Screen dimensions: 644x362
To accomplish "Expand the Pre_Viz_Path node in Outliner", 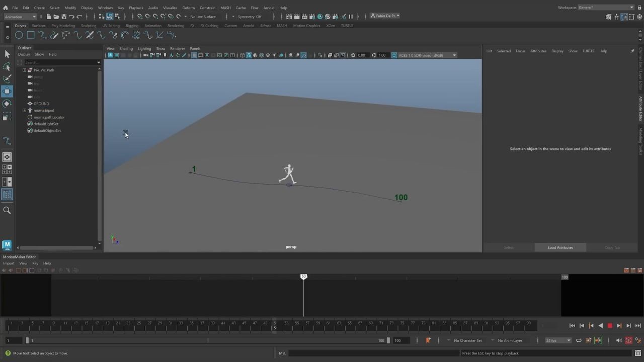I will point(24,70).
